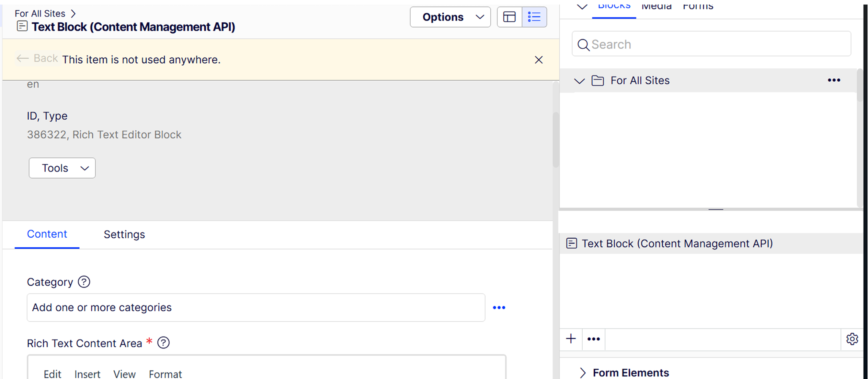
Task: Click the Category help question mark icon
Action: [x=84, y=282]
